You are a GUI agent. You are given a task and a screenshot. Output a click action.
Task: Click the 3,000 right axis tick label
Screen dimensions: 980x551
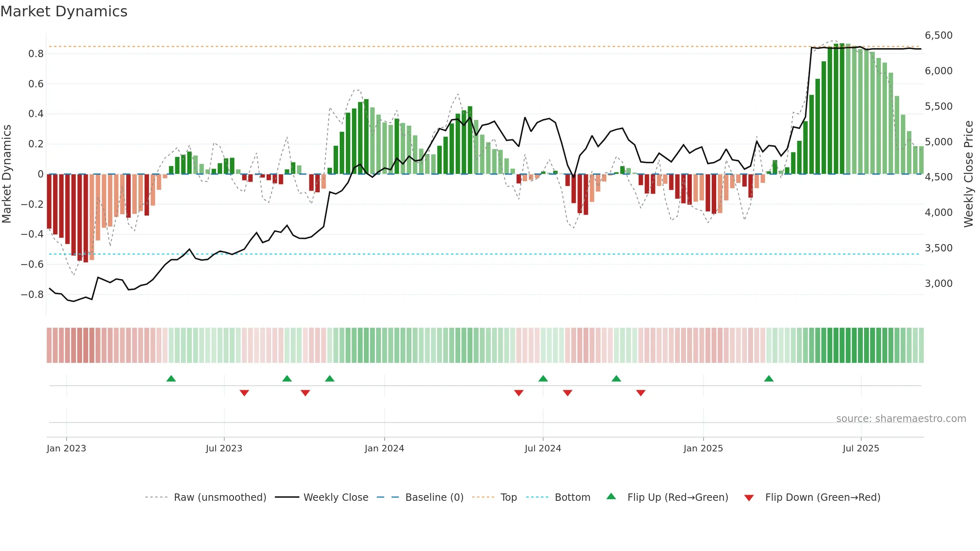click(939, 283)
